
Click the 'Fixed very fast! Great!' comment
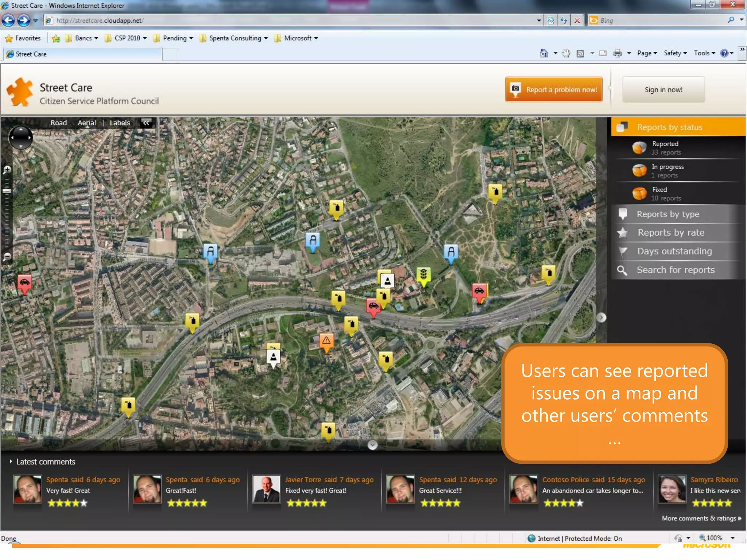click(x=316, y=490)
